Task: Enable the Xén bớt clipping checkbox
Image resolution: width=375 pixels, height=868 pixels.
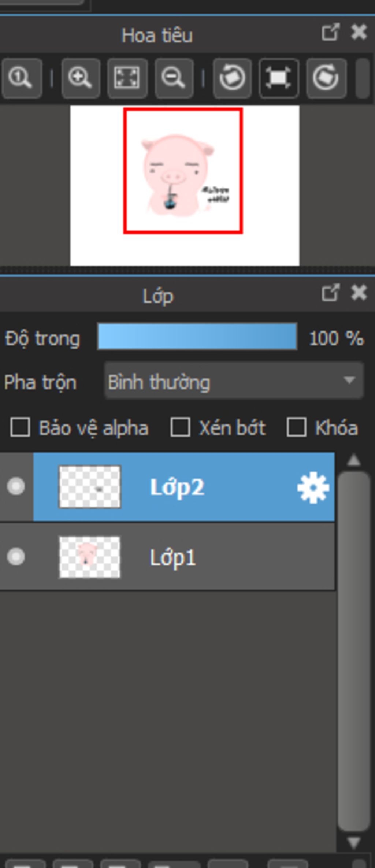Action: [180, 427]
